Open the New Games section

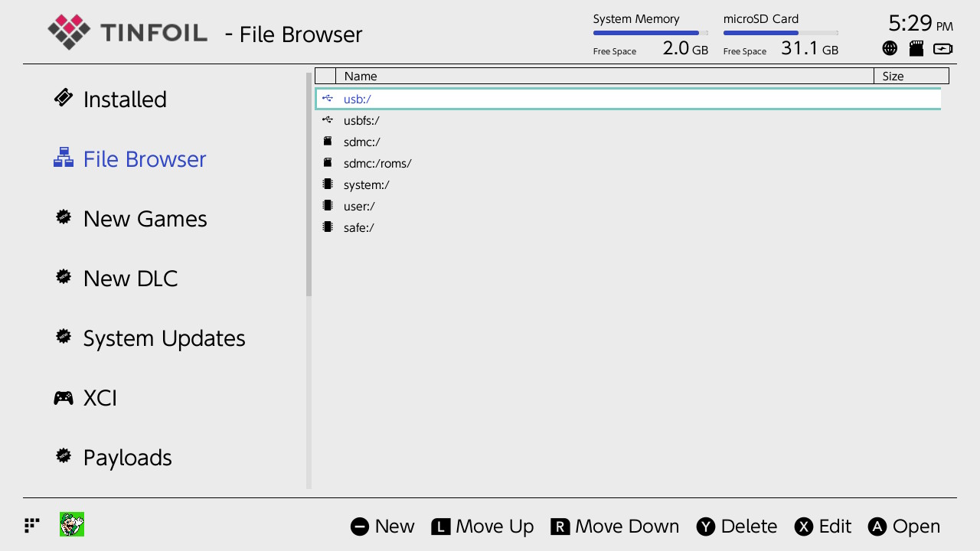coord(145,219)
